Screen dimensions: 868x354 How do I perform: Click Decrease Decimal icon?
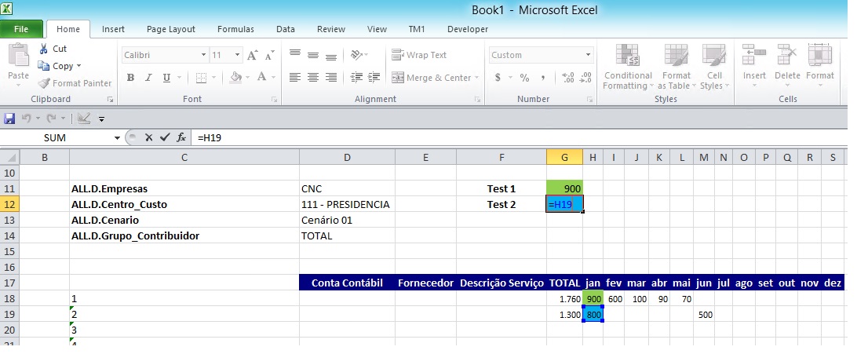pyautogui.click(x=586, y=78)
